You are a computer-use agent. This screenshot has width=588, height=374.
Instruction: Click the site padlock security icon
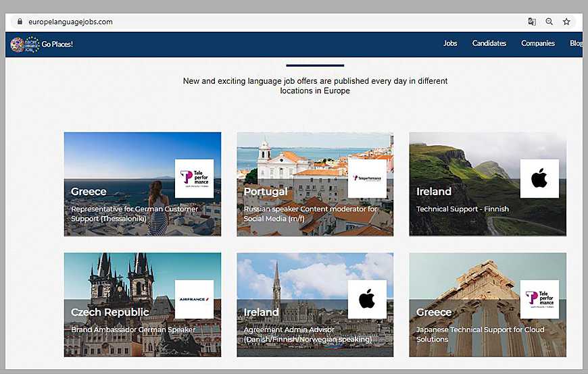19,22
